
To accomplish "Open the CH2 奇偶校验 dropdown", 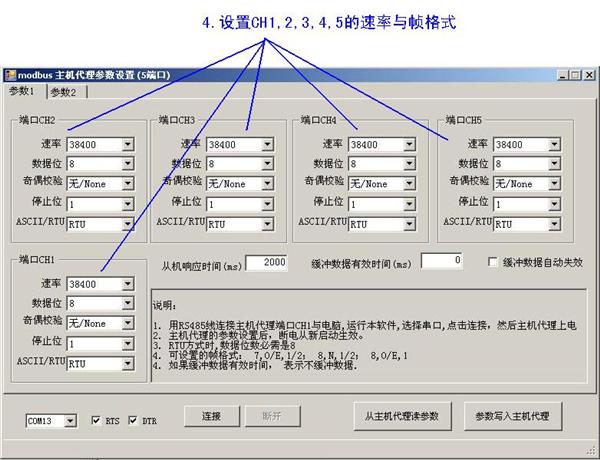I will coord(100,184).
